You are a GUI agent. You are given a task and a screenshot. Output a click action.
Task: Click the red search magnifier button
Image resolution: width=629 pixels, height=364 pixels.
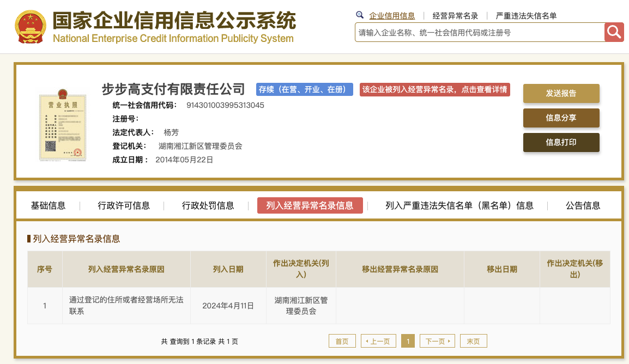[x=614, y=32]
